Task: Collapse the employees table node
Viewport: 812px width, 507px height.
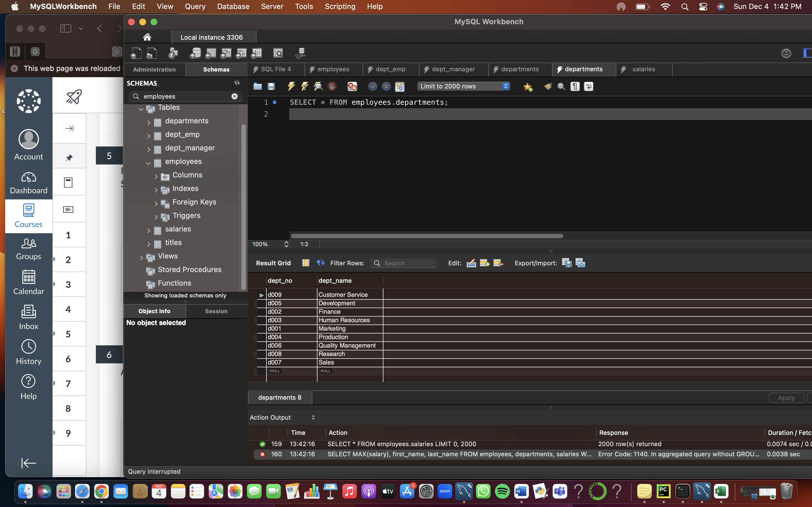Action: 149,163
